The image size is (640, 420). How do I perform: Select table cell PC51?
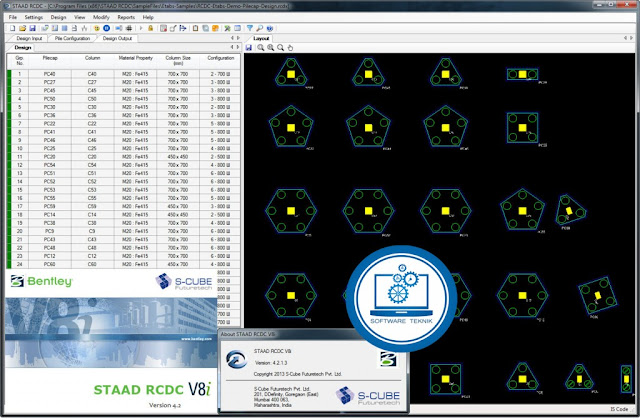click(49, 173)
